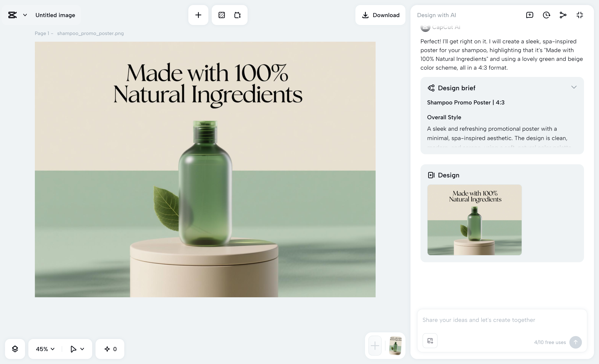Click the upload image icon in prompt box
This screenshot has width=599, height=364.
pos(430,341)
